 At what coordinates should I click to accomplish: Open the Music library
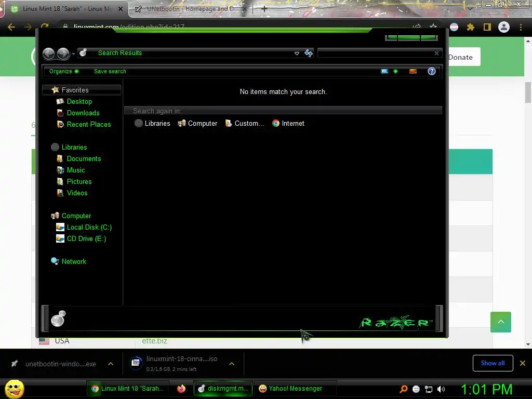pos(76,170)
